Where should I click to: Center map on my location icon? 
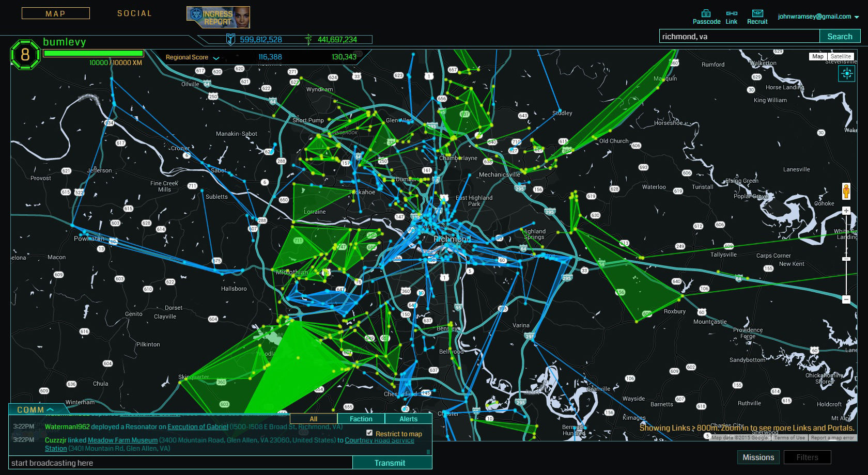pos(847,74)
